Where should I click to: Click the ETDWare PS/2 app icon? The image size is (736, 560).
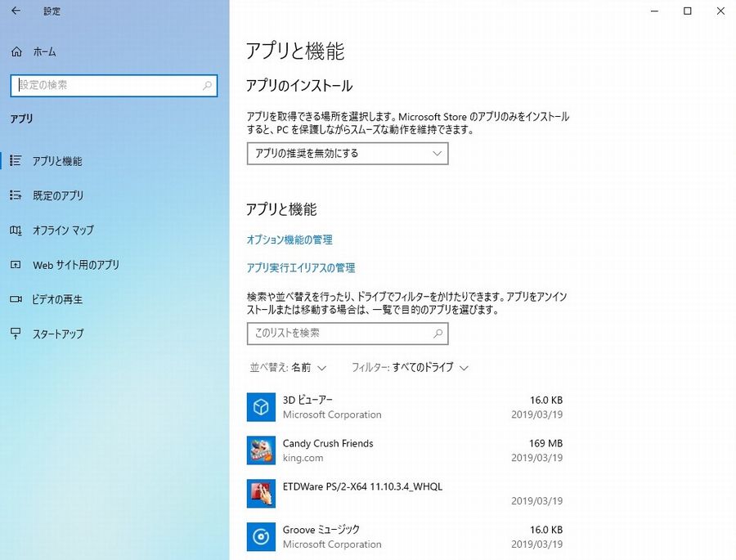tap(261, 493)
